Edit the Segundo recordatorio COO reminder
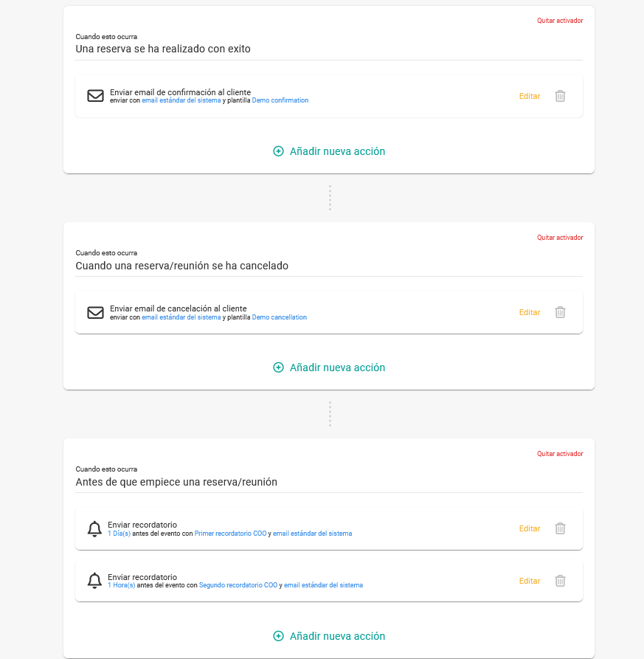The image size is (644, 659). pyautogui.click(x=530, y=581)
